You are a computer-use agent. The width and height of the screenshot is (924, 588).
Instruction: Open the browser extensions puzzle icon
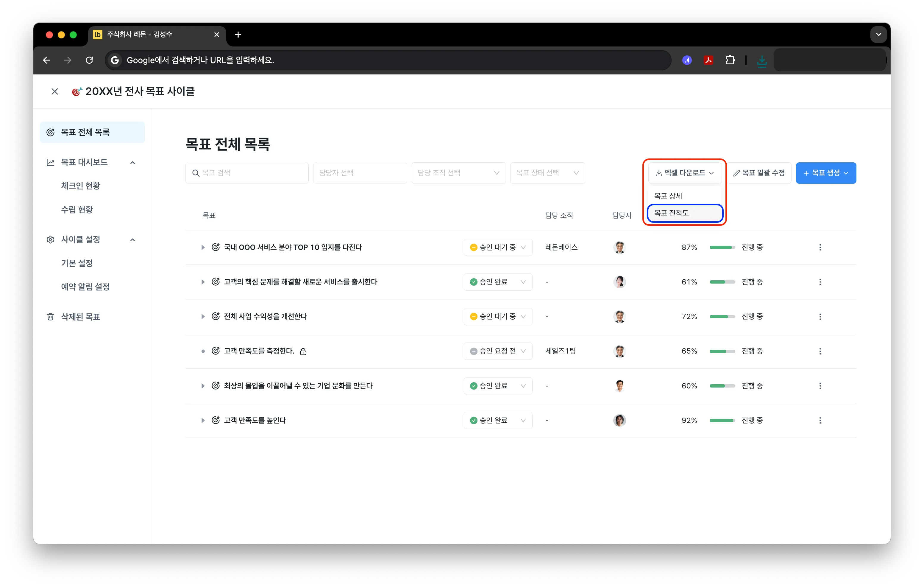pyautogui.click(x=730, y=60)
